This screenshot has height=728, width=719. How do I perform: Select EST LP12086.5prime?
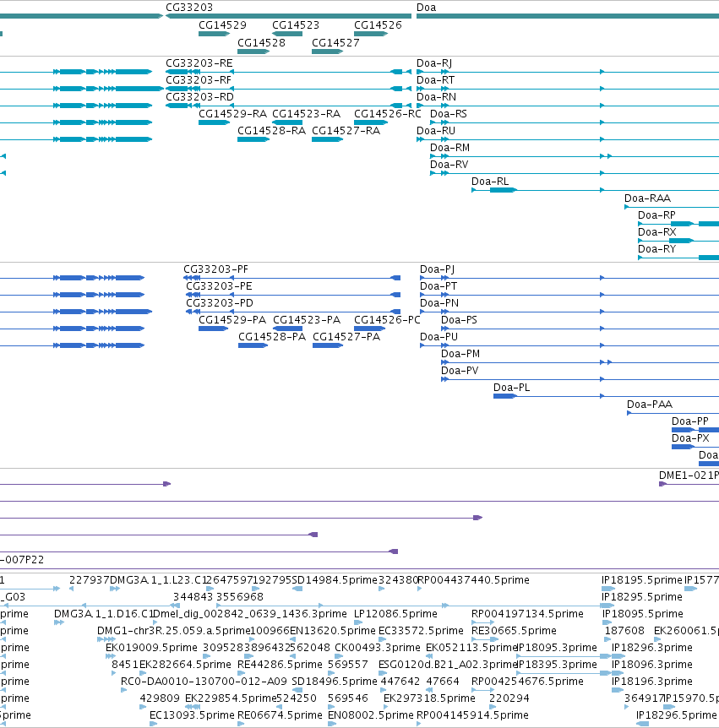[x=395, y=614]
